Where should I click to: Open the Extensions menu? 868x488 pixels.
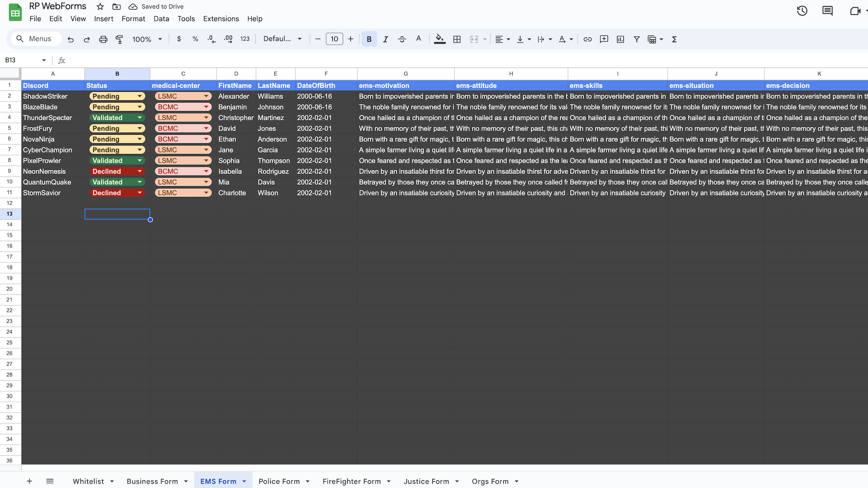point(221,19)
